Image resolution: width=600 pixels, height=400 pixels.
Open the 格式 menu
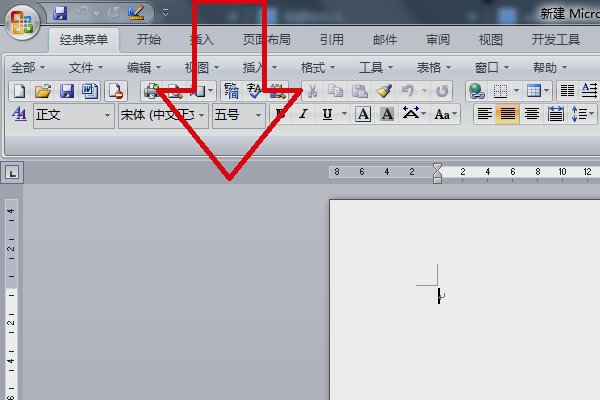click(x=318, y=68)
